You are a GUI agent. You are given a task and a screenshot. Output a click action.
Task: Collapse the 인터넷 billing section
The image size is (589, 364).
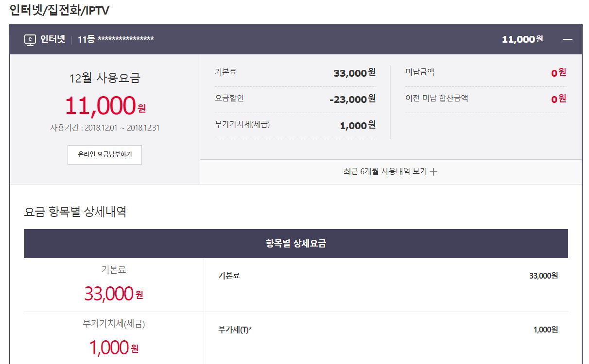[567, 39]
